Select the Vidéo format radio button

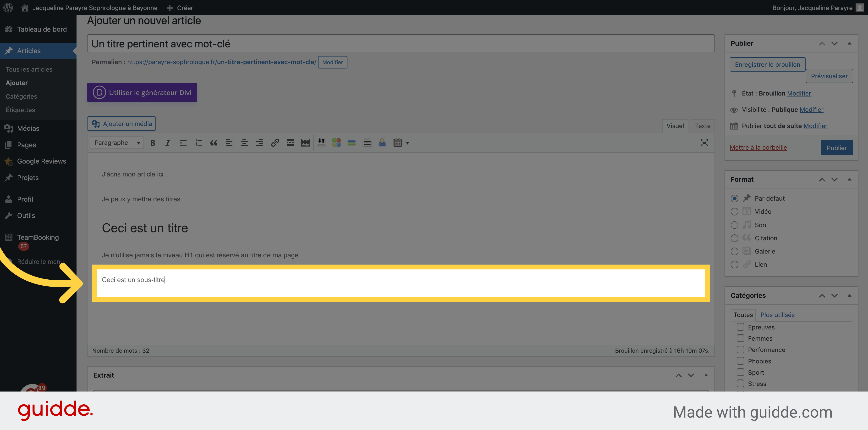(734, 212)
